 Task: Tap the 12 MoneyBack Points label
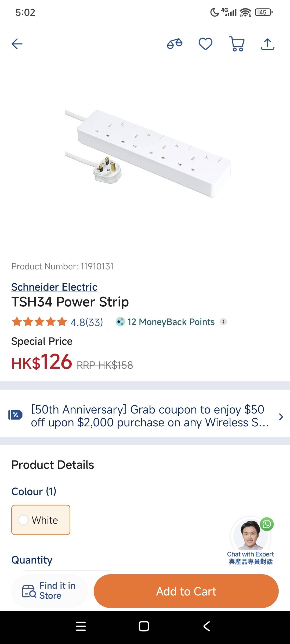click(x=171, y=322)
